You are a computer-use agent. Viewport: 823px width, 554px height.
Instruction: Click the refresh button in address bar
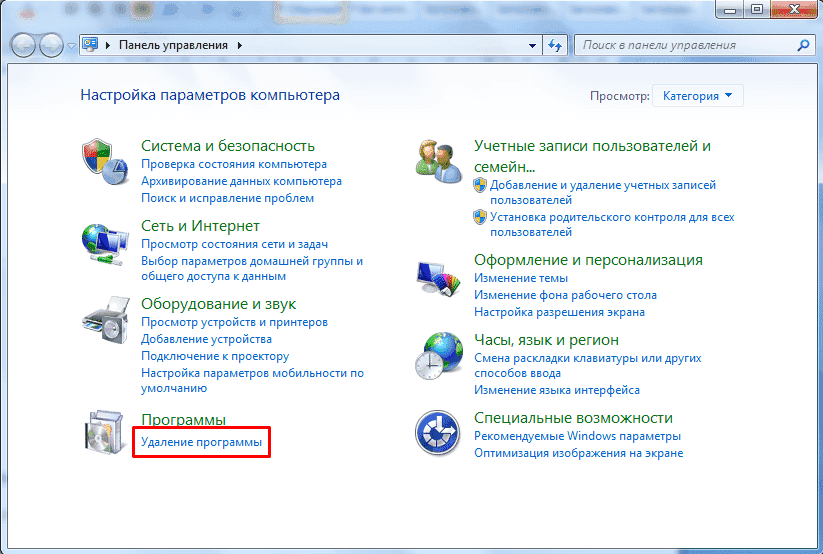point(555,46)
